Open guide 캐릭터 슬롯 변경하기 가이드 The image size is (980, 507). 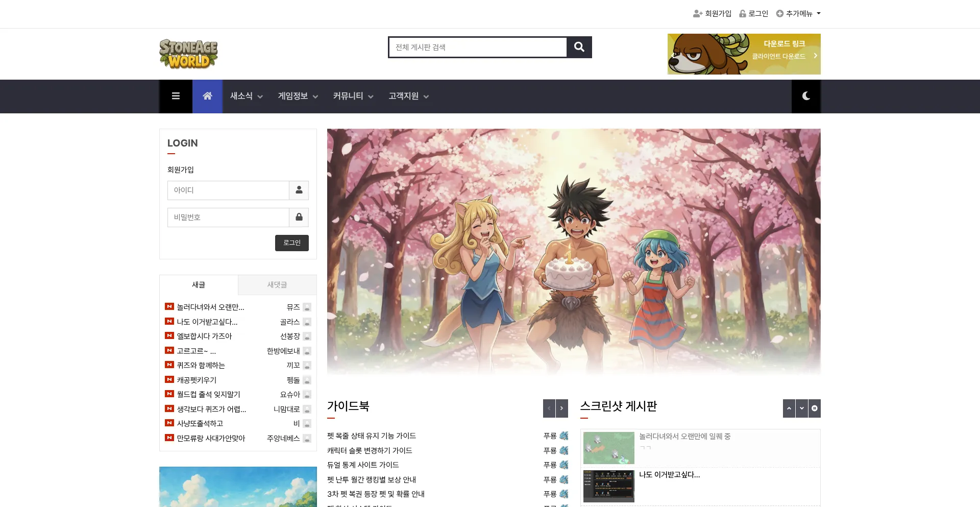pyautogui.click(x=370, y=451)
